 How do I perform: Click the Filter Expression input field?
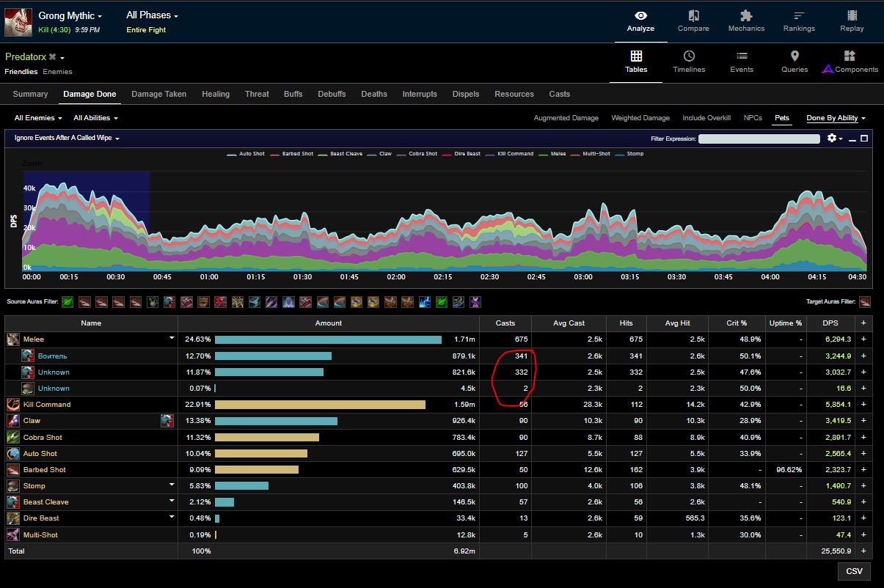pos(759,139)
